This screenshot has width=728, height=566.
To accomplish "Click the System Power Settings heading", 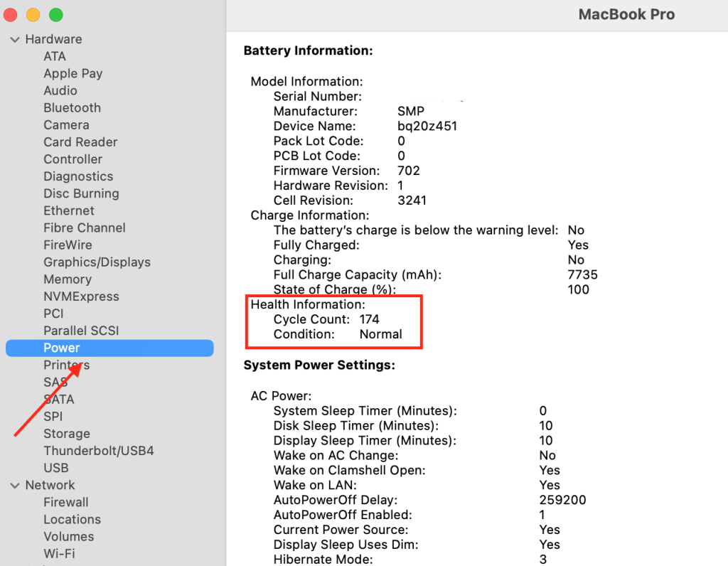I will [319, 365].
